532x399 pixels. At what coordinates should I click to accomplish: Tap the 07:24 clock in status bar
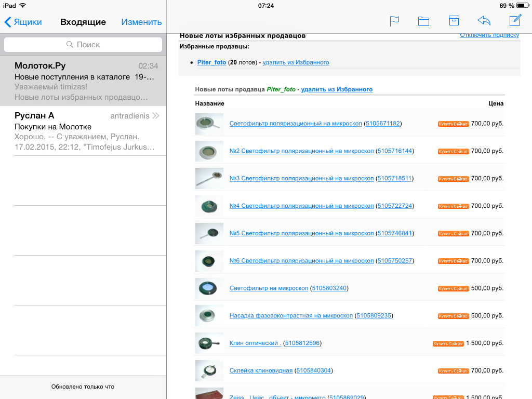[x=266, y=6]
